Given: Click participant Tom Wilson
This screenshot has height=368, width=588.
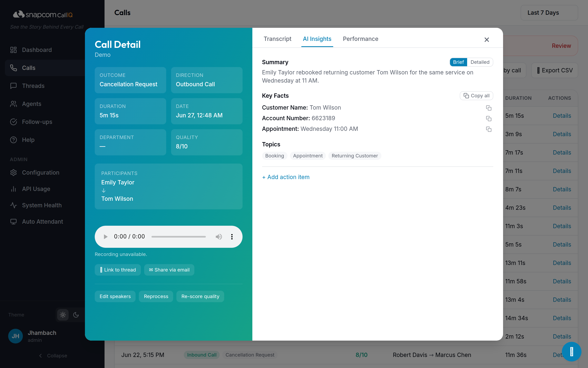Looking at the screenshot, I should [x=117, y=199].
